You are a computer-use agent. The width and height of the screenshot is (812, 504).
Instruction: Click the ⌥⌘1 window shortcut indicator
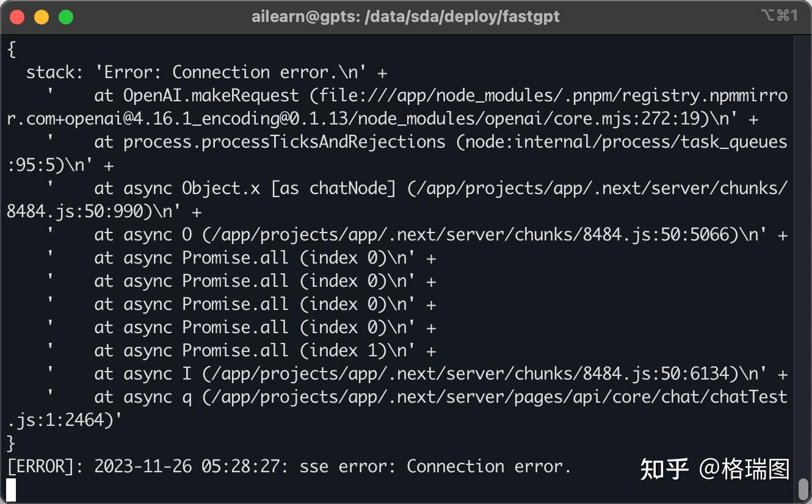click(779, 16)
